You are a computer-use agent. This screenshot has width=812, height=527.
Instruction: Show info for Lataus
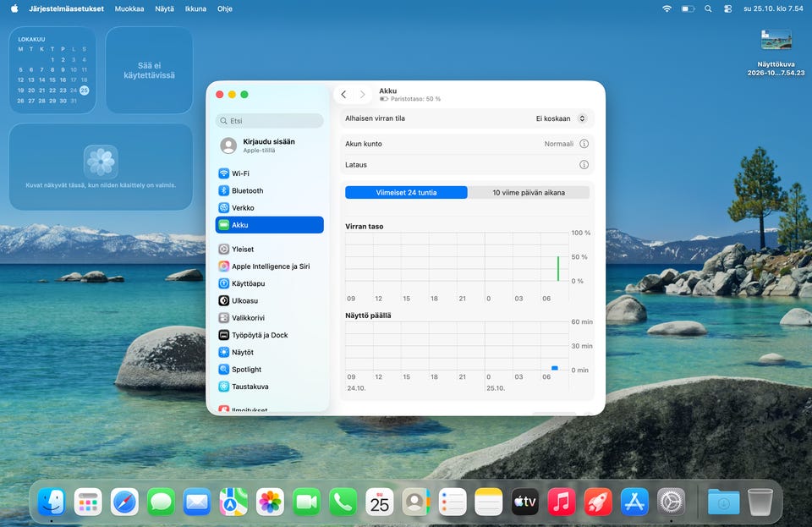[584, 165]
